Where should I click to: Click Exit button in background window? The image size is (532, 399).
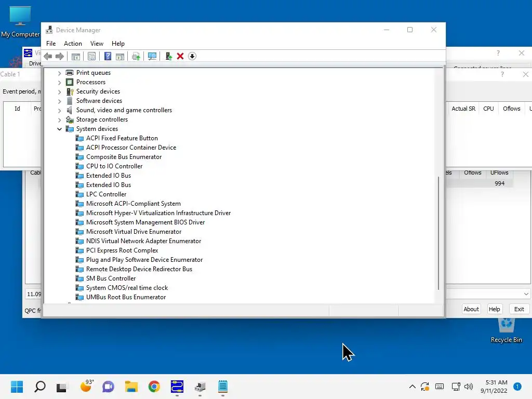click(x=519, y=309)
